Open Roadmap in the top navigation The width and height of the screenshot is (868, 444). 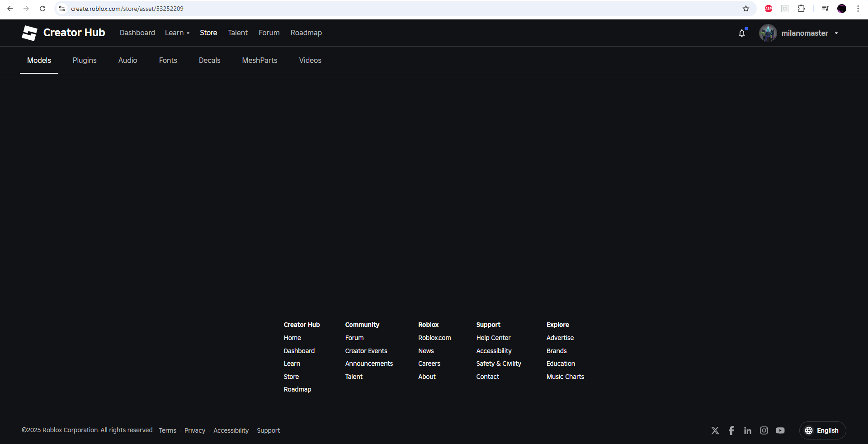[x=306, y=33]
